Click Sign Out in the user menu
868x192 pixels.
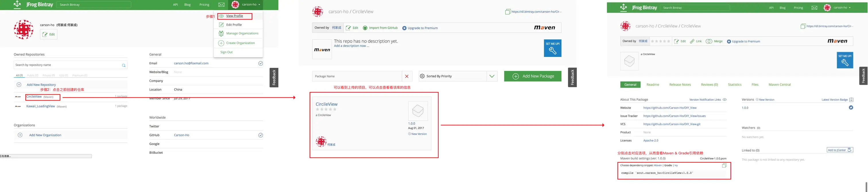[226, 52]
